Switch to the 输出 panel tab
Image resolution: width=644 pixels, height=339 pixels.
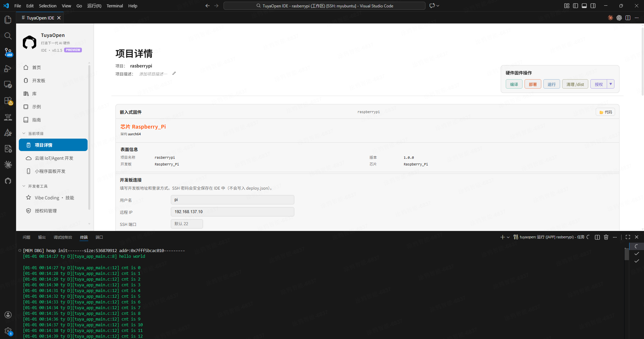click(x=42, y=237)
